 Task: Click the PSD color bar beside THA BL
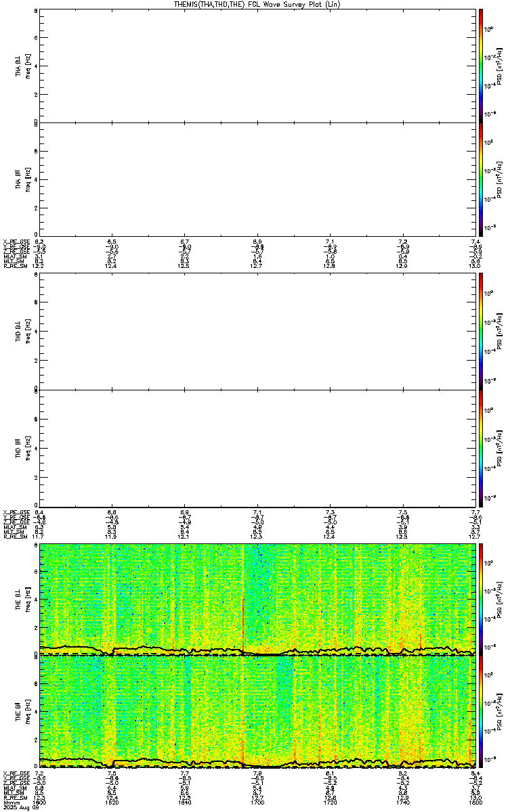tap(481, 66)
